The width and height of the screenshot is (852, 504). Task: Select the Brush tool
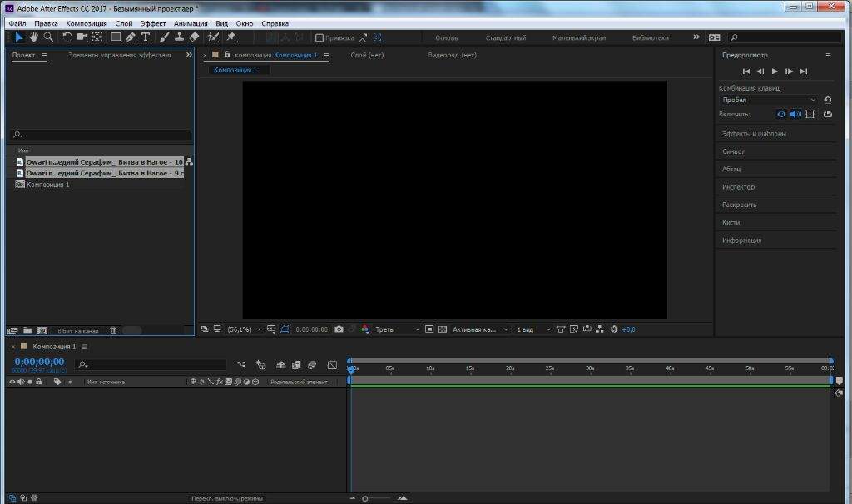(164, 37)
